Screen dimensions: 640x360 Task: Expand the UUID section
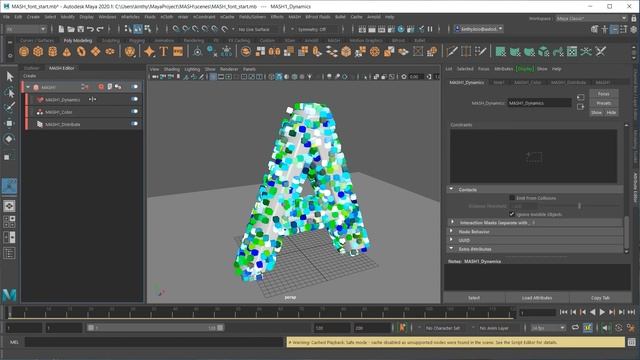pyautogui.click(x=452, y=240)
